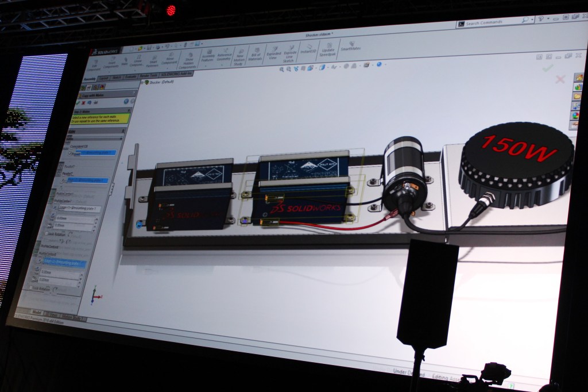This screenshot has height=392, width=588.
Task: Click the Exploded View tool
Action: coord(273,53)
